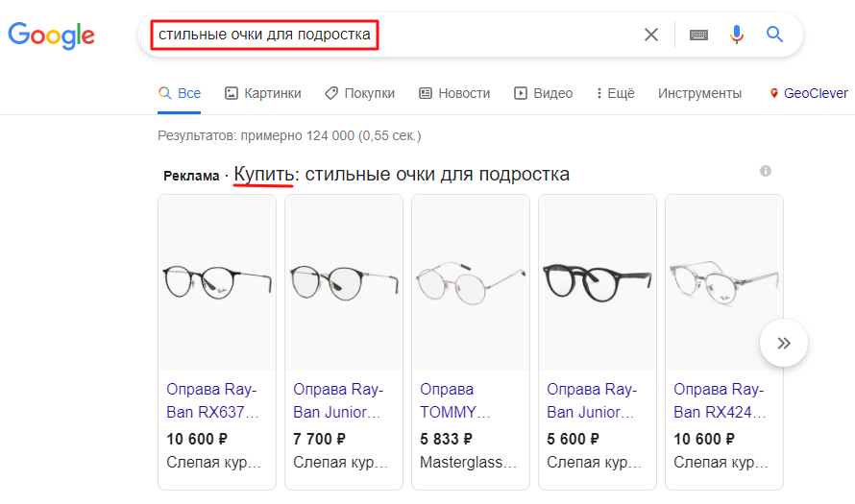The image size is (855, 504).
Task: Expand the Ещё more menu
Action: [616, 93]
